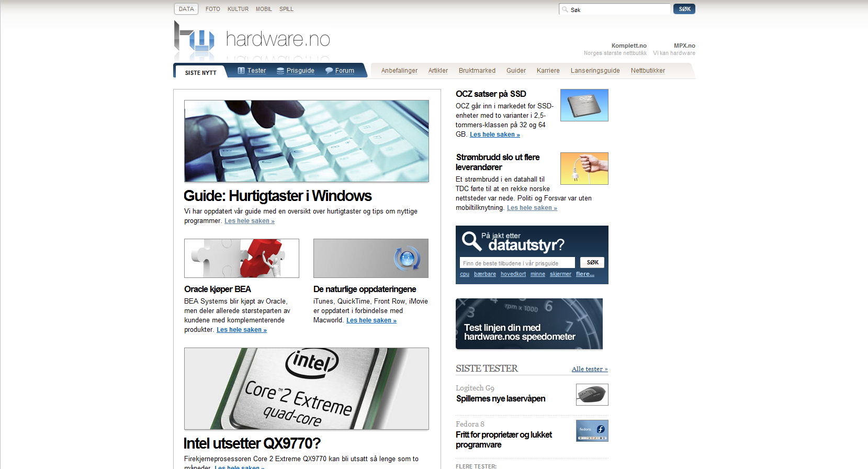This screenshot has width=868, height=469.
Task: Open the Intel Core 2 Extreme image
Action: coord(307,389)
